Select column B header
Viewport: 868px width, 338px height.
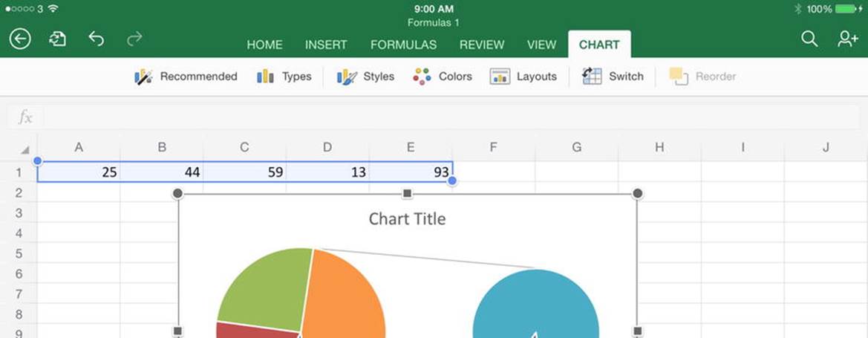pos(162,147)
